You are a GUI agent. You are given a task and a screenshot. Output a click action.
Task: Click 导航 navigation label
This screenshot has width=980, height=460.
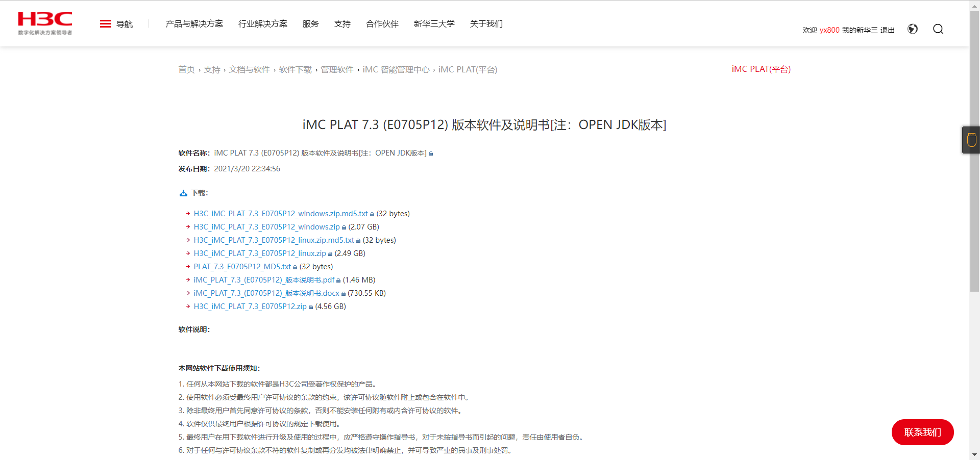tap(125, 24)
